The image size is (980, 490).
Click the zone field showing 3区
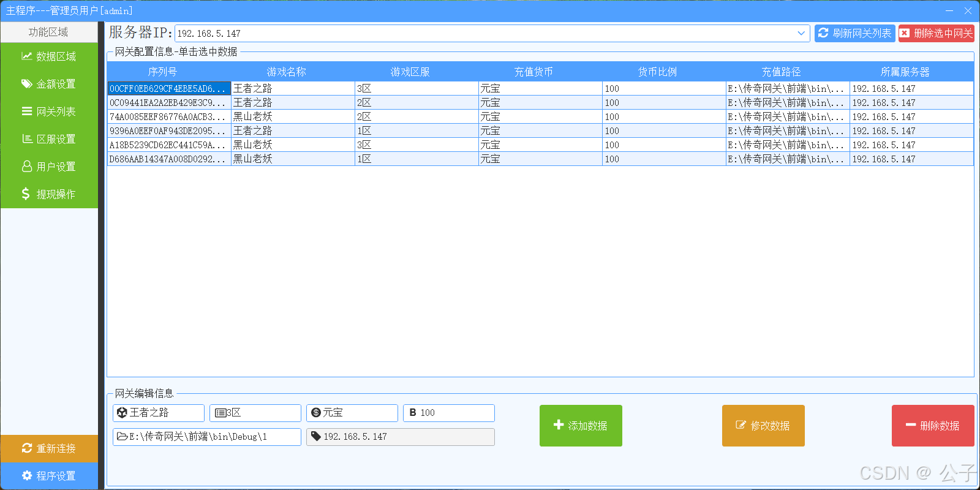255,413
